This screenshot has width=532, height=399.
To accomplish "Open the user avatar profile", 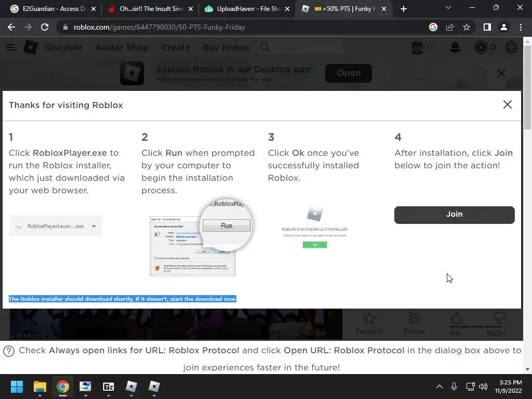I will point(417,47).
